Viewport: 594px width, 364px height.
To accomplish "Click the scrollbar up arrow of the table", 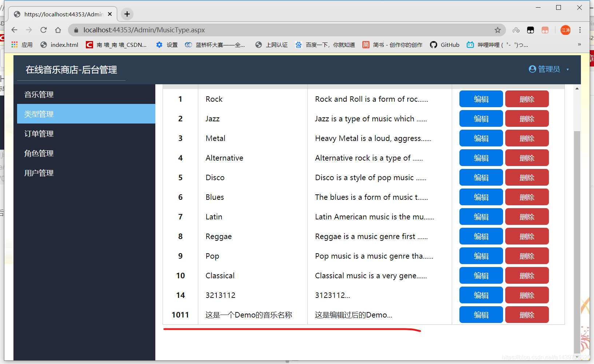I will (x=577, y=88).
